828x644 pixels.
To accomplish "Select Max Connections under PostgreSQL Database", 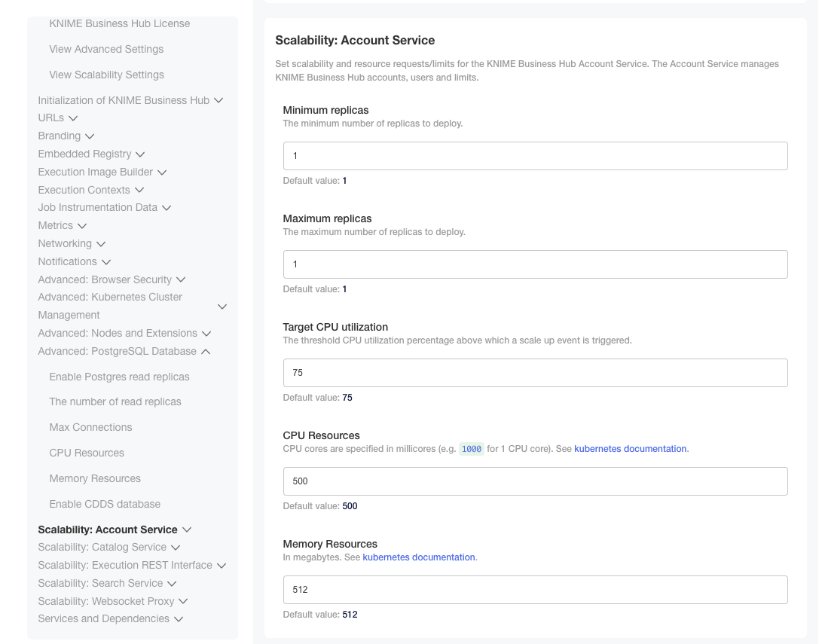I will pyautogui.click(x=90, y=427).
